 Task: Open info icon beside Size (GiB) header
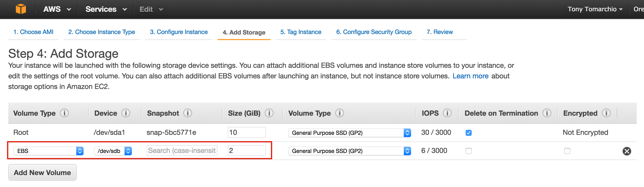269,113
